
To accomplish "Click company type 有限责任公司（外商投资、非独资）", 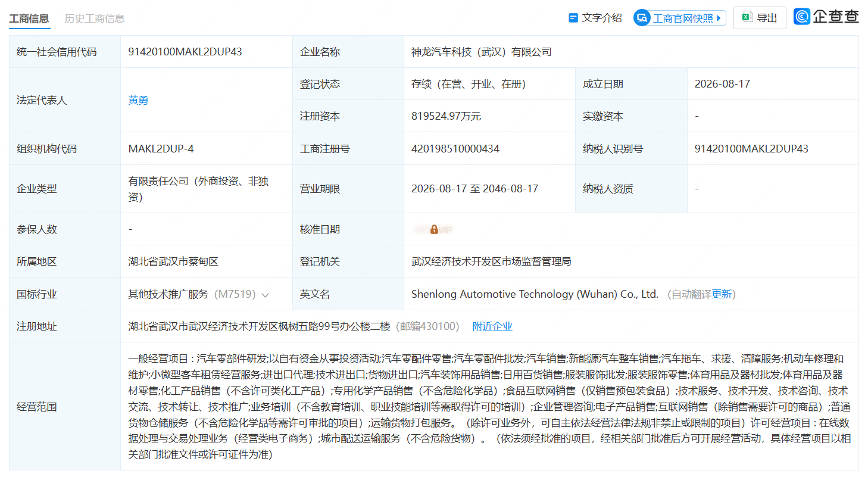I will tap(198, 189).
